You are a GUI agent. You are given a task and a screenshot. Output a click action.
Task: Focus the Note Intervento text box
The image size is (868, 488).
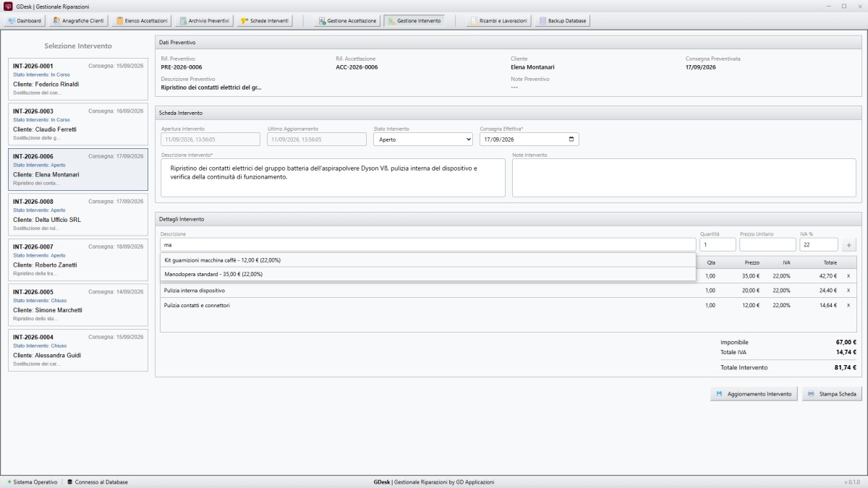tap(684, 177)
